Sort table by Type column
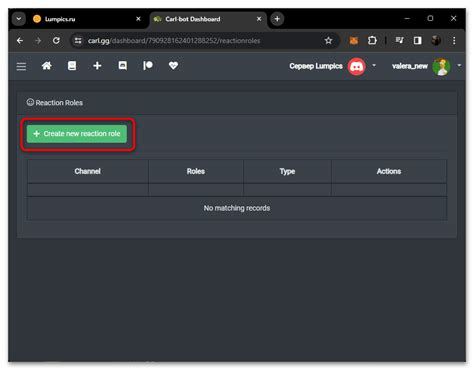 (287, 171)
